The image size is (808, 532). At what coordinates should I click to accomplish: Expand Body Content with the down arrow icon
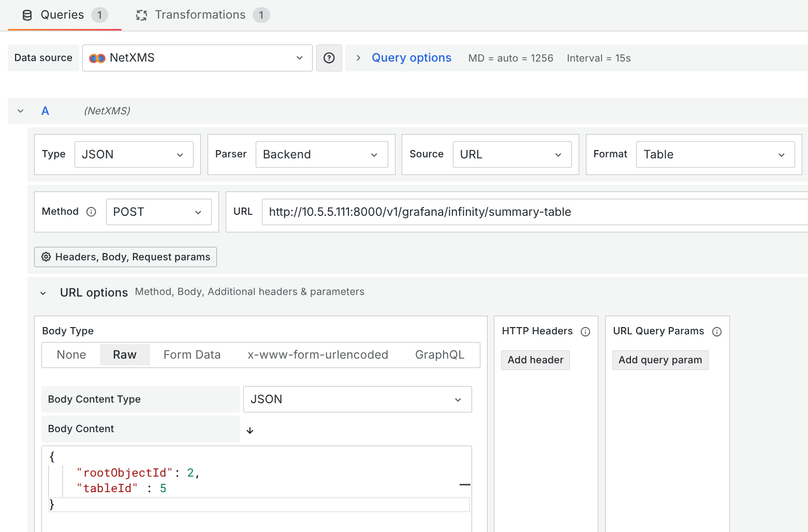tap(250, 430)
